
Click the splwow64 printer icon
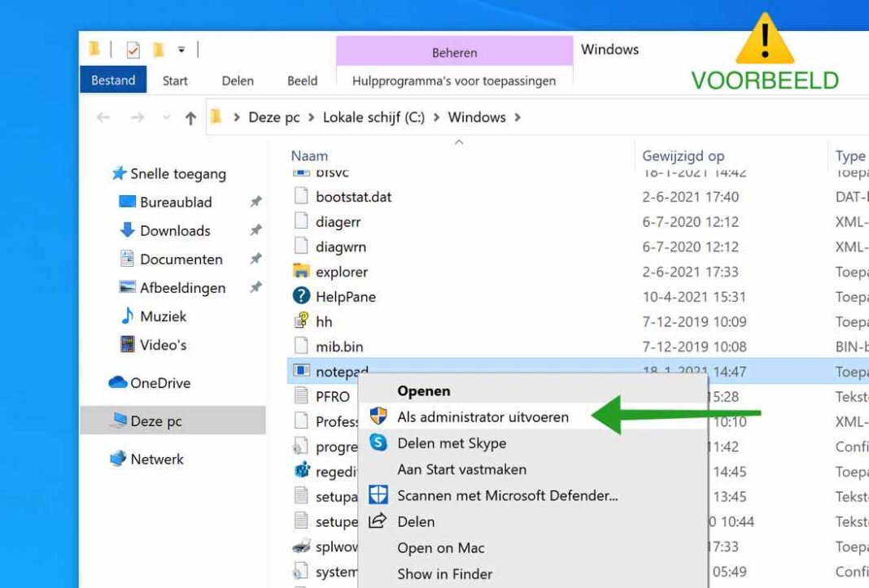point(301,546)
